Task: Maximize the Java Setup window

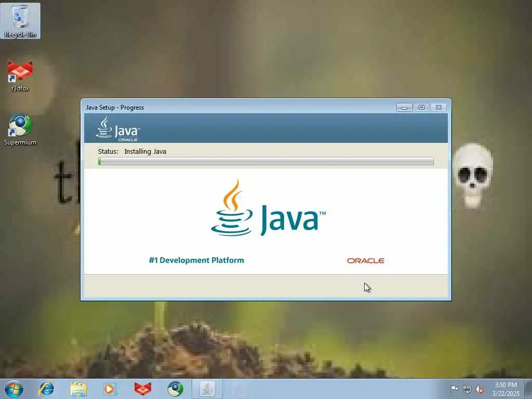Action: coord(421,107)
